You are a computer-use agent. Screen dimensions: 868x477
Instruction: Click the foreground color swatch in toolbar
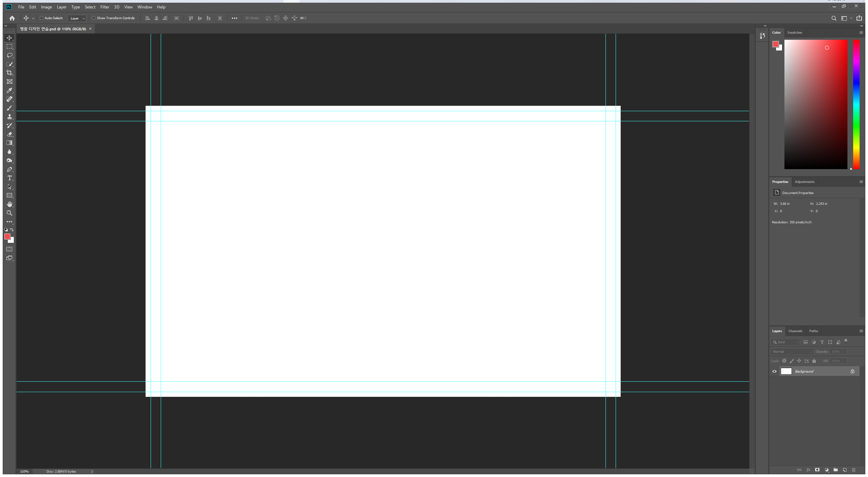coord(7,236)
